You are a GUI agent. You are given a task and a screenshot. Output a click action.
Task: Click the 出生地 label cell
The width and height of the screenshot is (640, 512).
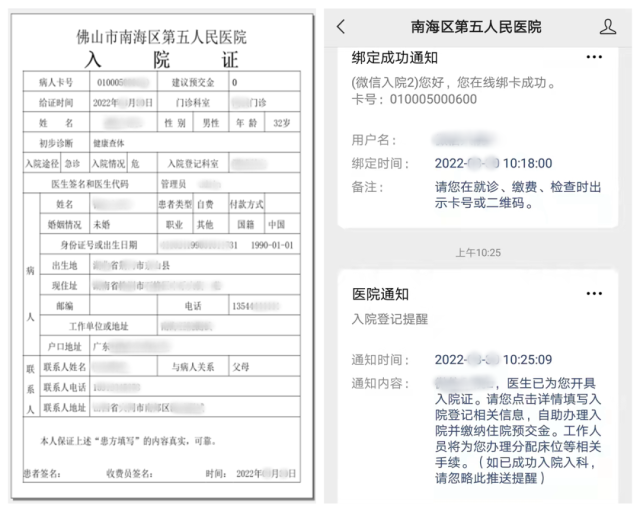point(64,265)
